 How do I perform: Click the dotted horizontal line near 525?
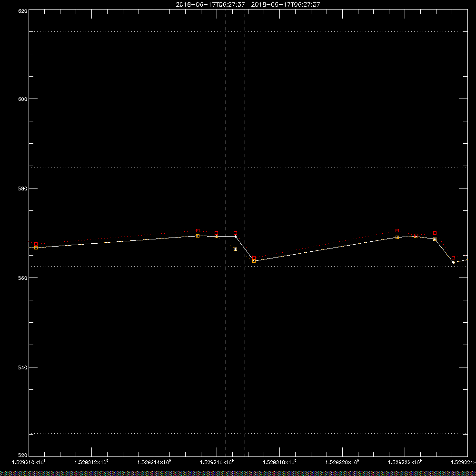[x=248, y=434]
